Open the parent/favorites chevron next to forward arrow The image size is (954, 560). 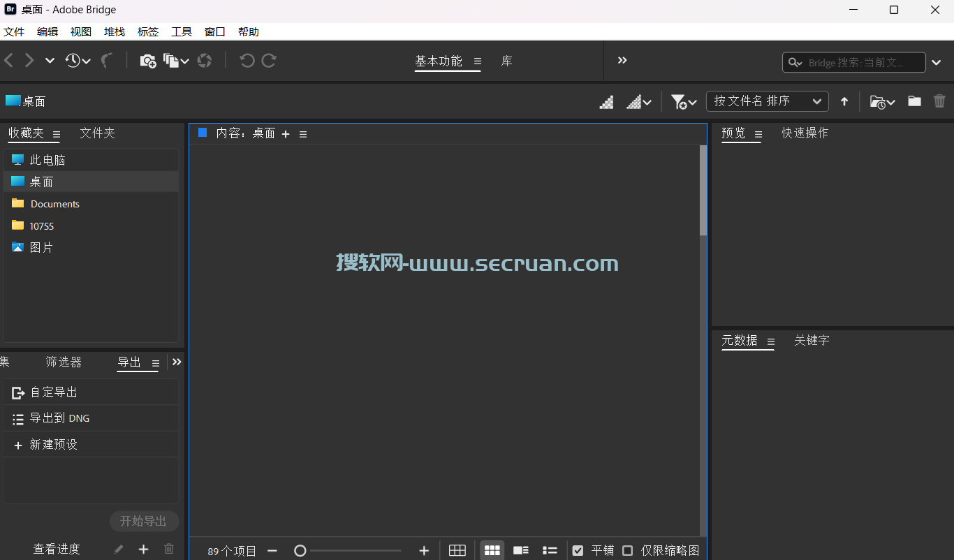[x=50, y=61]
